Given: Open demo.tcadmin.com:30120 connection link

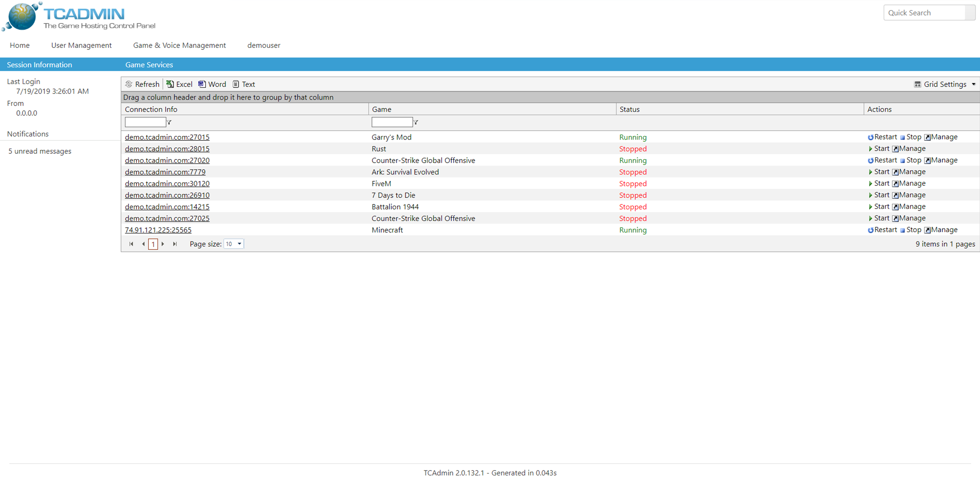Looking at the screenshot, I should point(167,183).
